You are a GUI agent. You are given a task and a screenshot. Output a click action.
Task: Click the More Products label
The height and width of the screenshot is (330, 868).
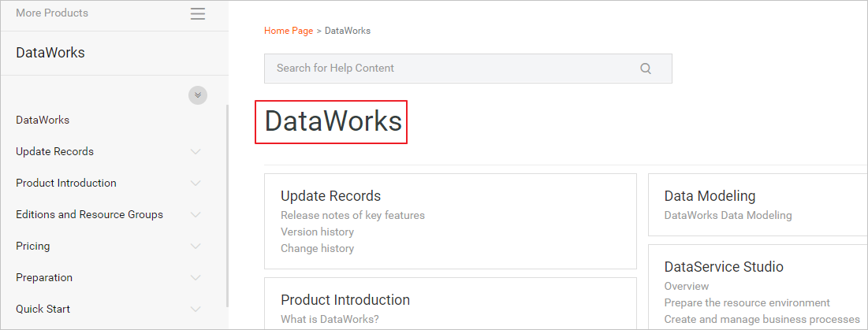(x=52, y=13)
